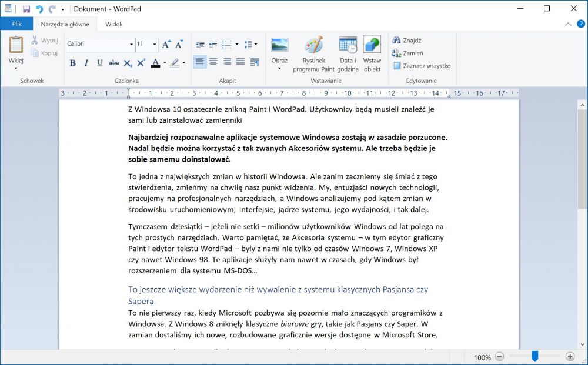Viewport: 588px width, 365px height.
Task: Click the first line indent ruler marker
Action: coord(128,91)
